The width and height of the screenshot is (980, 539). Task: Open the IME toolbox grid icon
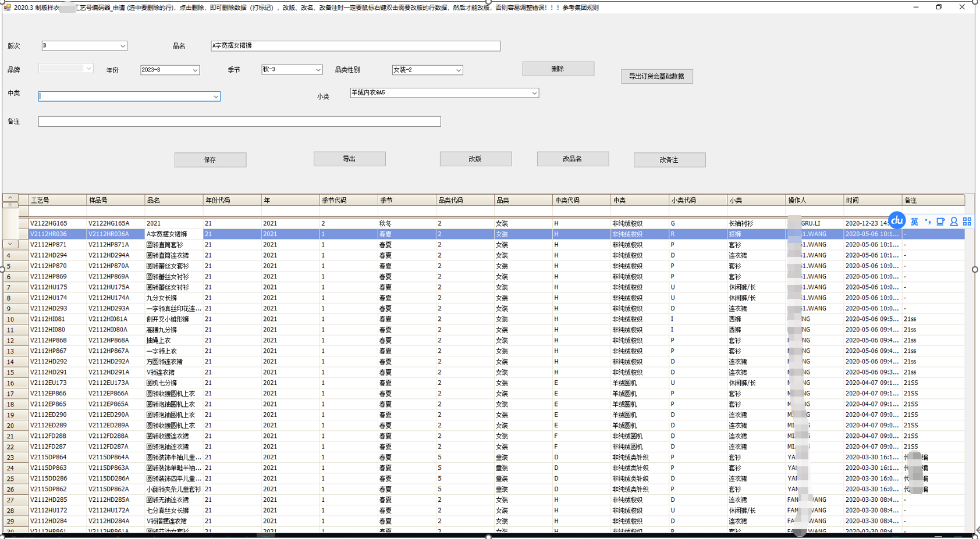point(967,222)
